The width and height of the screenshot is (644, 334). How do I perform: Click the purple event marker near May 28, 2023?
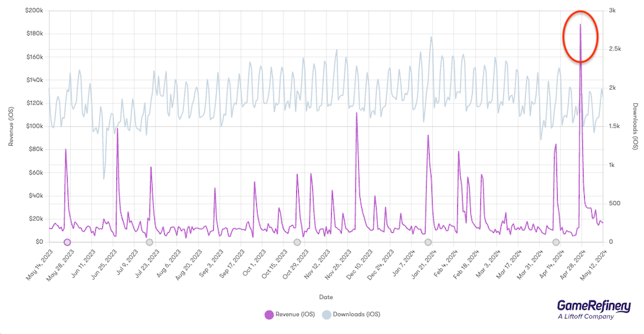(x=67, y=242)
